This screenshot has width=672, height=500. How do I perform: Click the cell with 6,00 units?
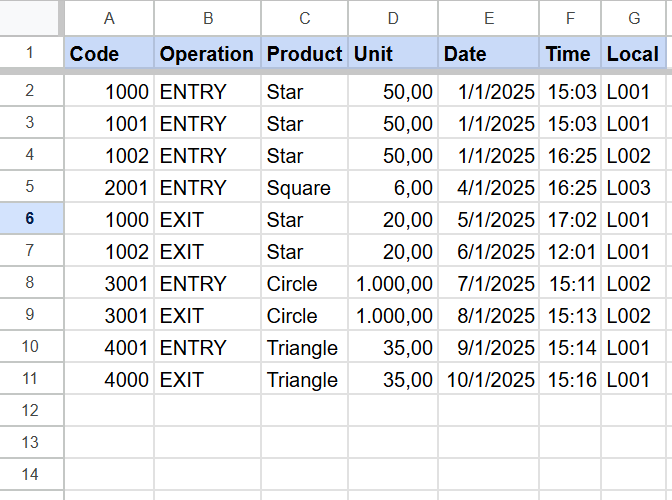coord(393,188)
